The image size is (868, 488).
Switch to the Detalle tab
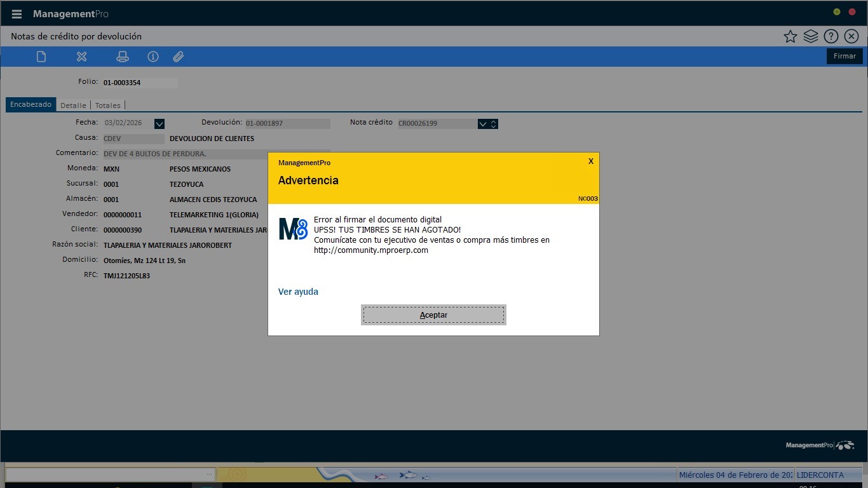coord(73,105)
